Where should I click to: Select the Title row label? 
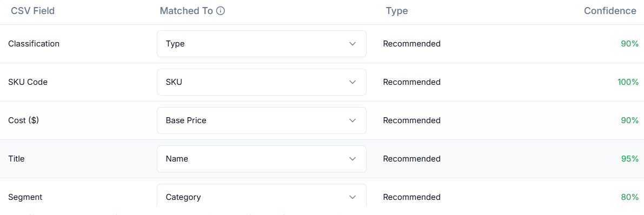tap(16, 159)
